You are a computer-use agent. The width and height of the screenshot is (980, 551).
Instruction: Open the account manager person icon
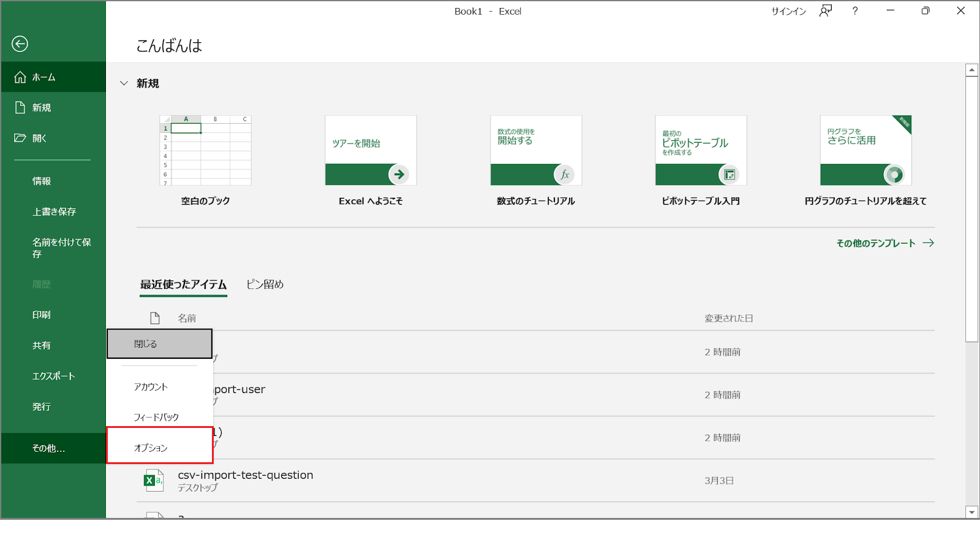coord(826,11)
